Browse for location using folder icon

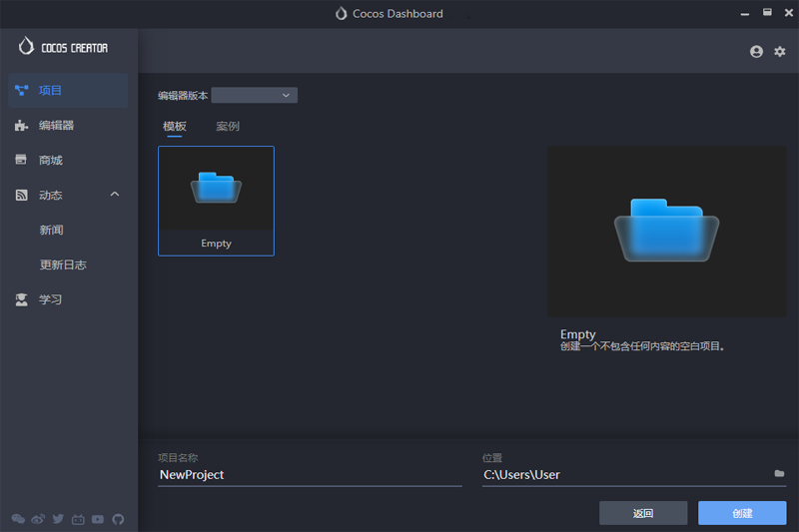click(779, 474)
